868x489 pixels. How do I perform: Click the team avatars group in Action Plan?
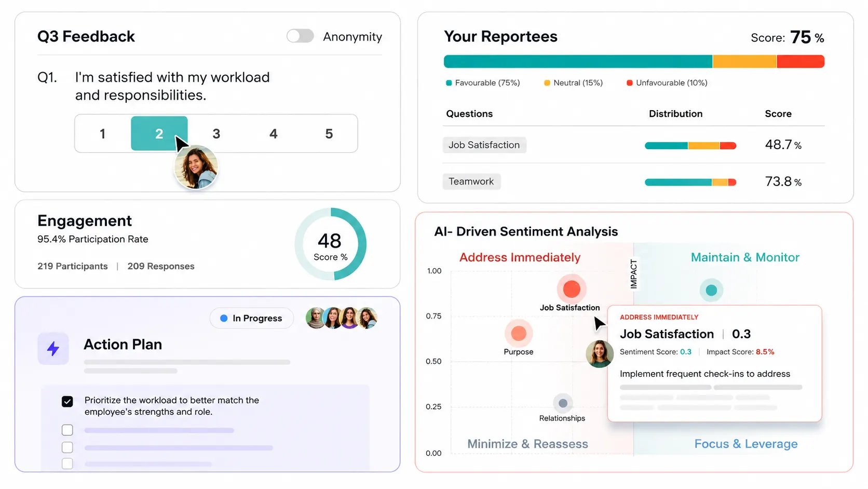point(341,318)
